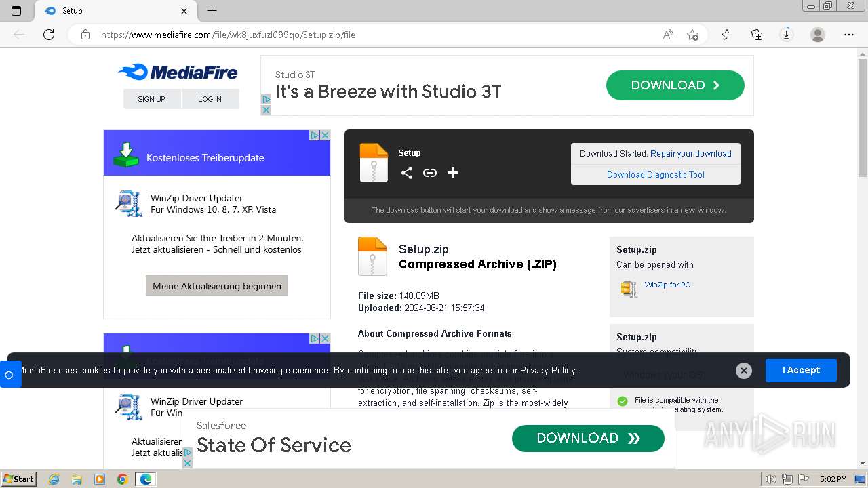Viewport: 868px width, 488px height.
Task: Click the green compatibility checkmark icon
Action: tap(623, 401)
